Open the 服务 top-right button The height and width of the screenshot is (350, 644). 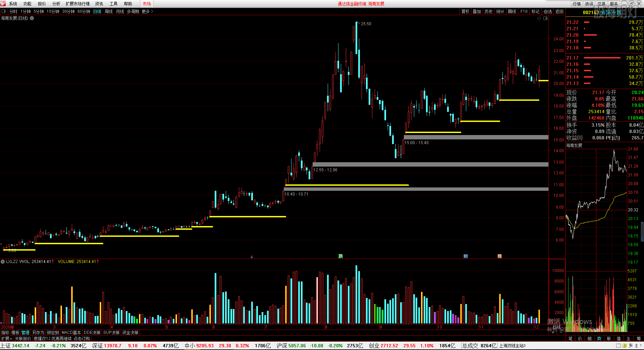tap(614, 4)
